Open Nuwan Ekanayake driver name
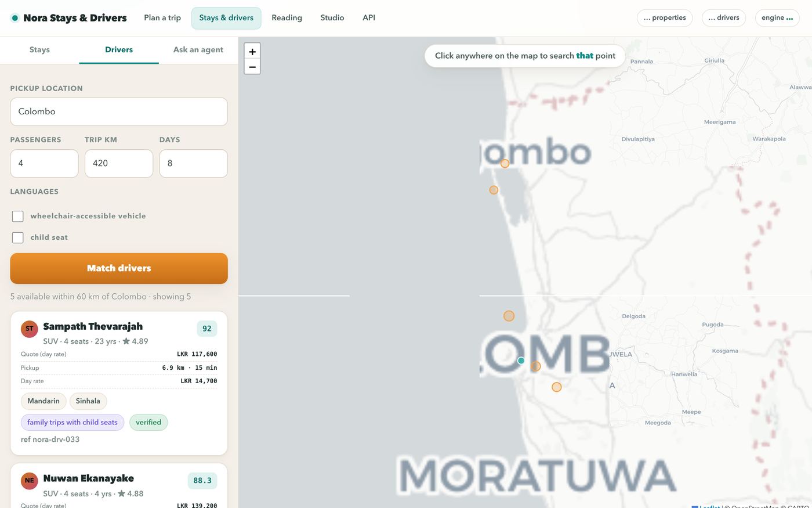This screenshot has width=812, height=508. [x=88, y=478]
